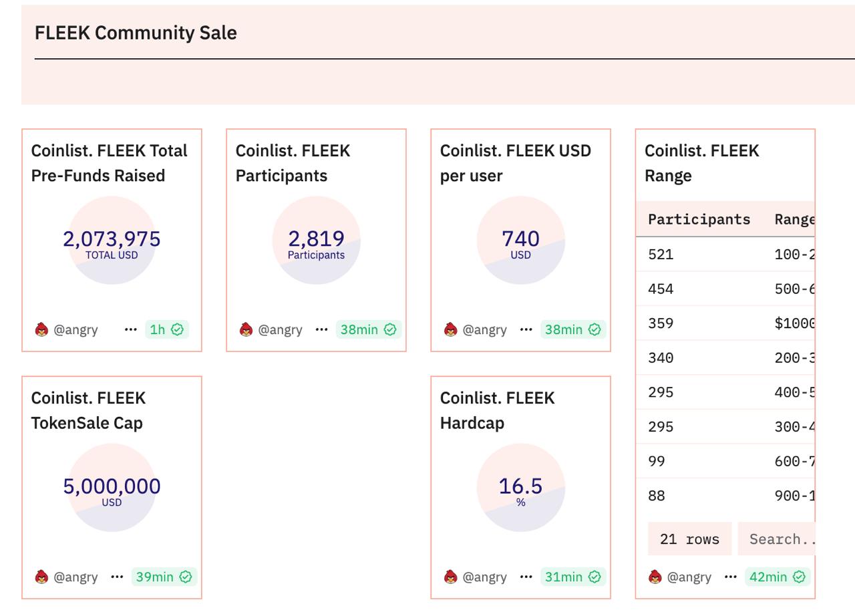The height and width of the screenshot is (616, 855).
Task: Select the 340 participants table cell
Action: (x=661, y=357)
